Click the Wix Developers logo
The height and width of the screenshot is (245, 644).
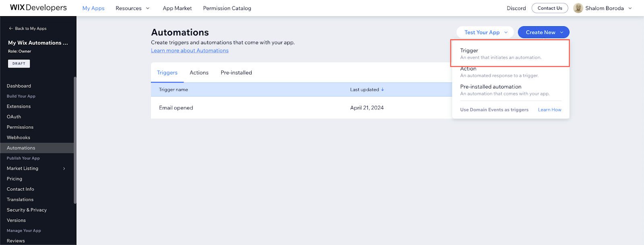pos(38,8)
